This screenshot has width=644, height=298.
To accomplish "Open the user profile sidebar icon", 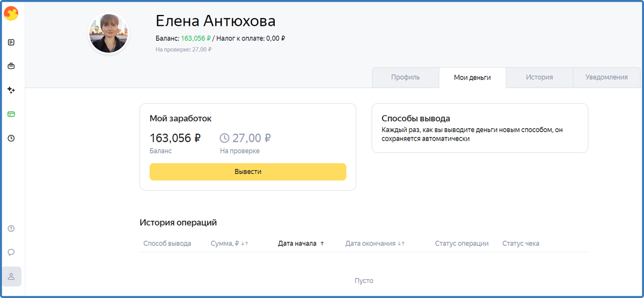I will click(12, 277).
